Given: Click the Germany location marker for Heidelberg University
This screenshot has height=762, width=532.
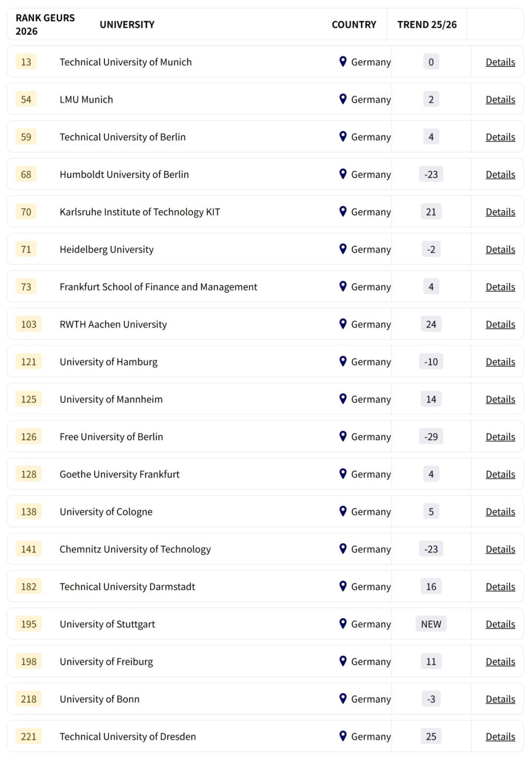Looking at the screenshot, I should pos(342,249).
